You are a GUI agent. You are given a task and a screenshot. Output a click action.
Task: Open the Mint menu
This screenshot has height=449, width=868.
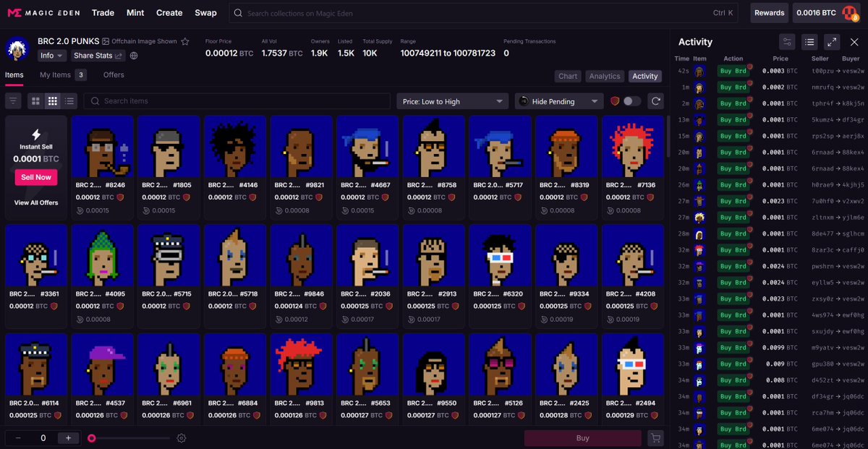135,12
